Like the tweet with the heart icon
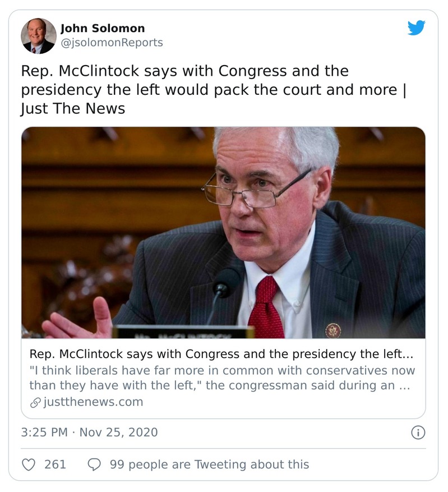This screenshot has height=492, width=448. (x=29, y=465)
